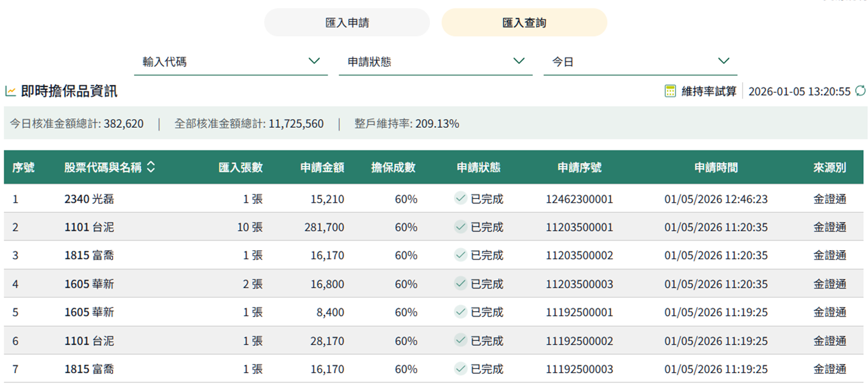This screenshot has height=386, width=868.
Task: Open the 維持率試算 link
Action: pos(708,91)
